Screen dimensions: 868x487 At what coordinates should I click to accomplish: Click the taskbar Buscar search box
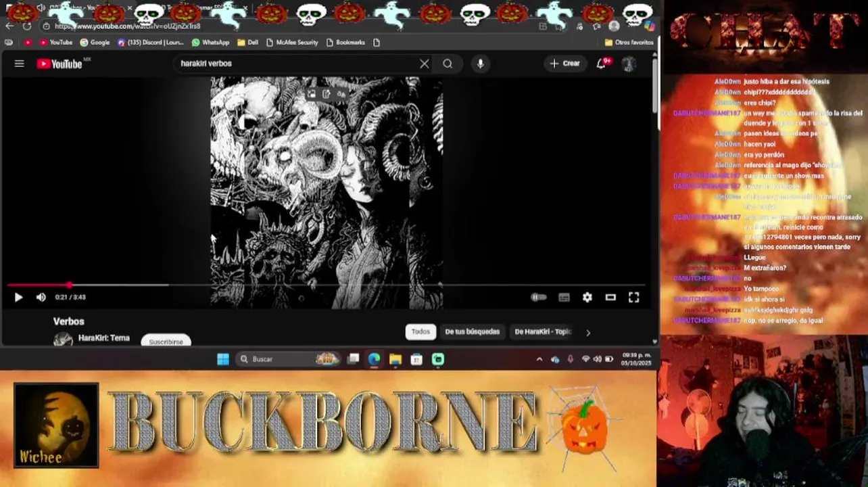coord(289,359)
